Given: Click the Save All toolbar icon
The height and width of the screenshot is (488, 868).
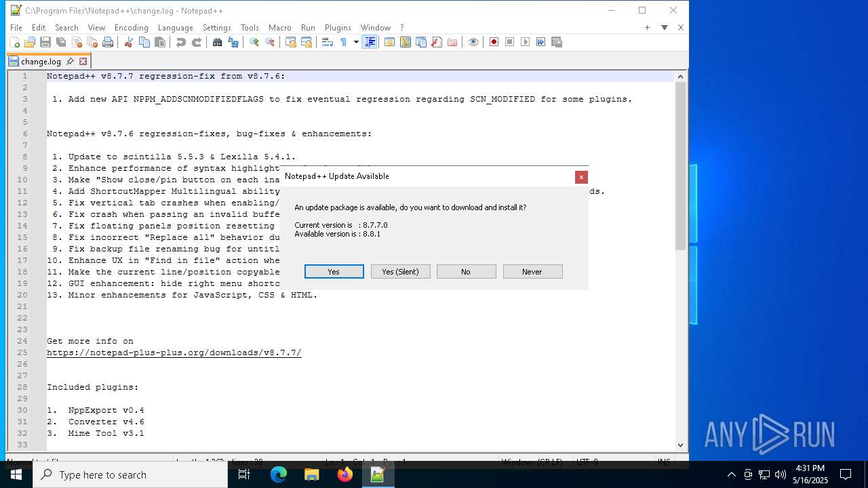Looking at the screenshot, I should tap(61, 42).
